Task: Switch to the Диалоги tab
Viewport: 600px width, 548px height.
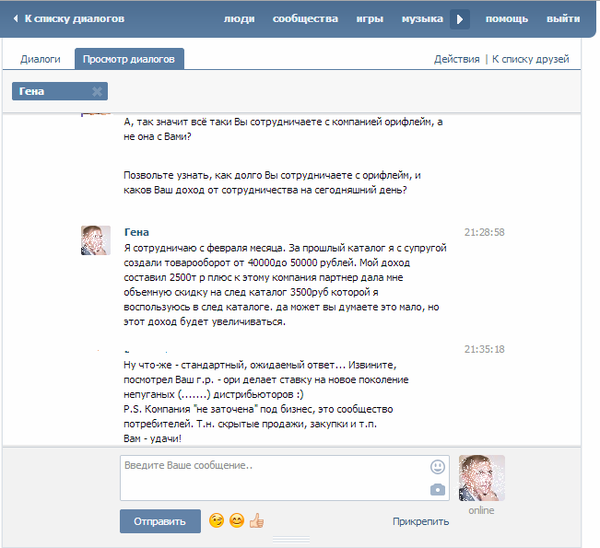Action: point(41,60)
